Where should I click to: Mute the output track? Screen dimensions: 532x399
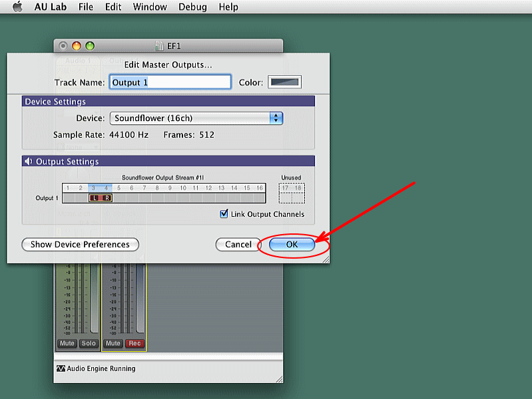coord(113,344)
